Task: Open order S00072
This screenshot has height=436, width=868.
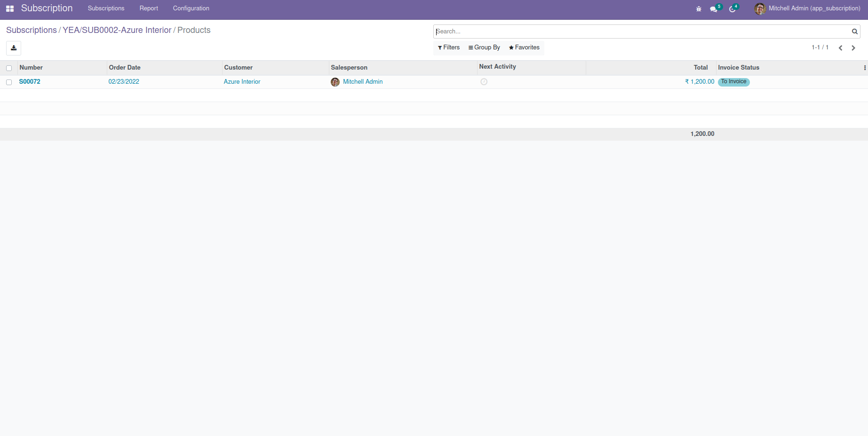Action: (x=30, y=82)
